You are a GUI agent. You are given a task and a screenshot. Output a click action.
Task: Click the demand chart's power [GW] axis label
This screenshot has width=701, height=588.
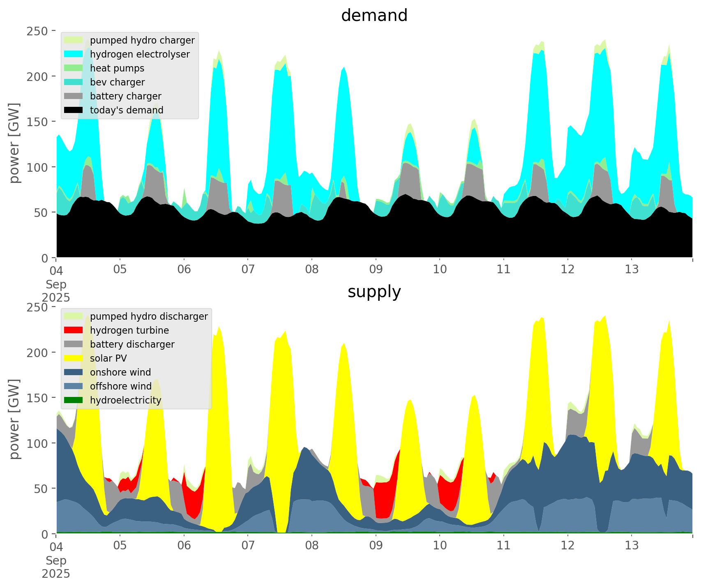15,143
